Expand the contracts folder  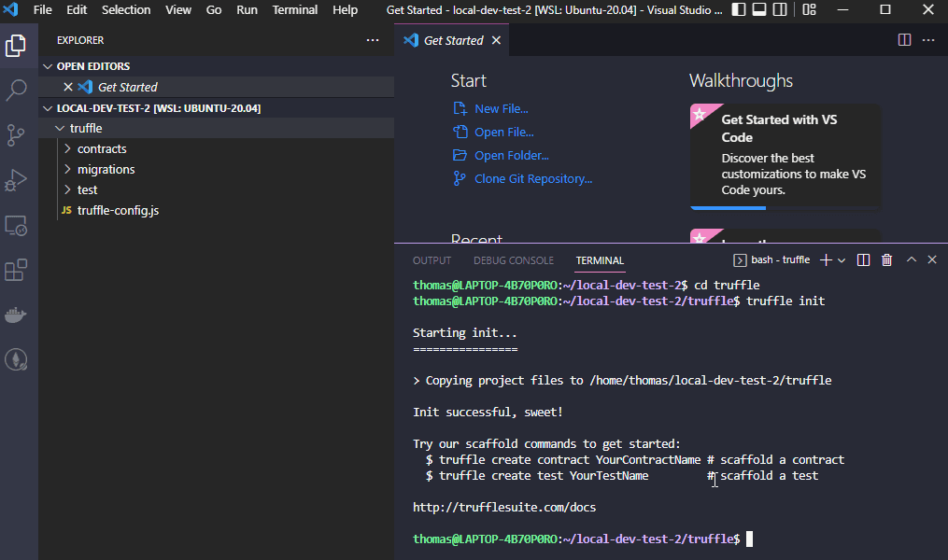click(67, 148)
